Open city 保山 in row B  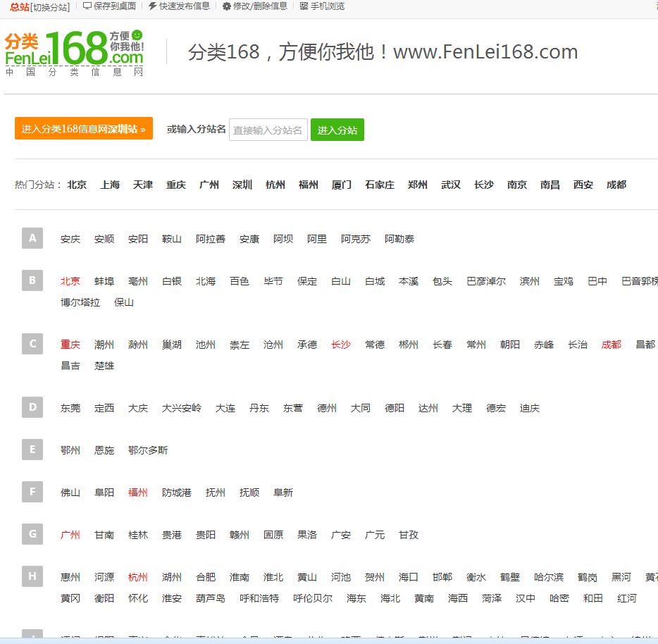click(x=124, y=302)
